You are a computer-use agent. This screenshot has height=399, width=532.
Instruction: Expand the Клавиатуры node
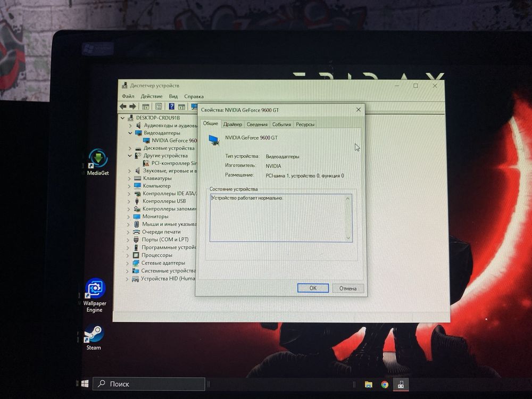tap(129, 178)
